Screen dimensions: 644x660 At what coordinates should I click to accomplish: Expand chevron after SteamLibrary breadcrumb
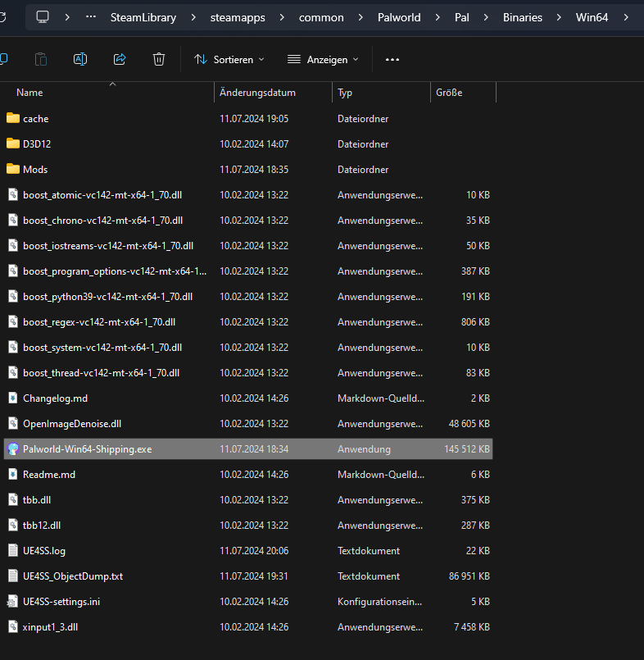point(193,17)
